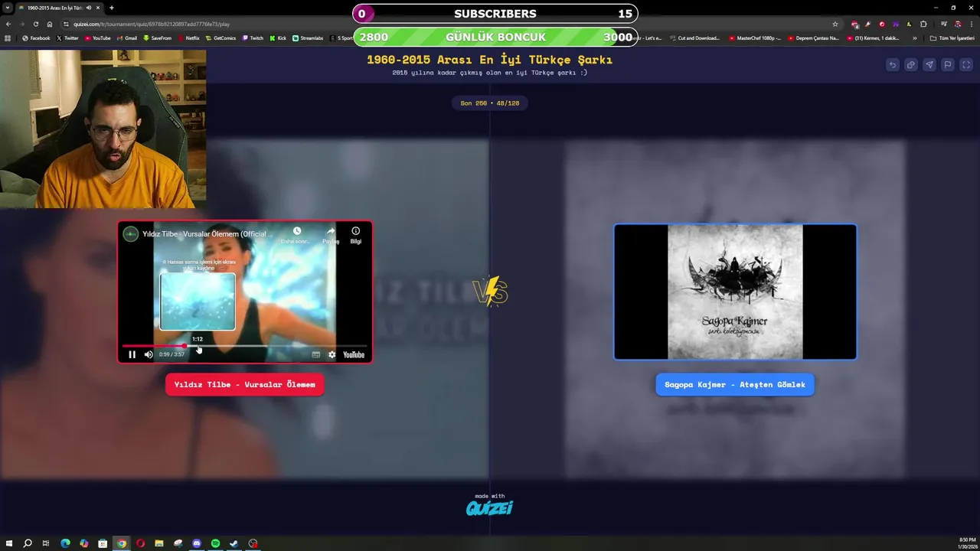The image size is (980, 551).
Task: Open the Twitter bookmark
Action: click(67, 37)
